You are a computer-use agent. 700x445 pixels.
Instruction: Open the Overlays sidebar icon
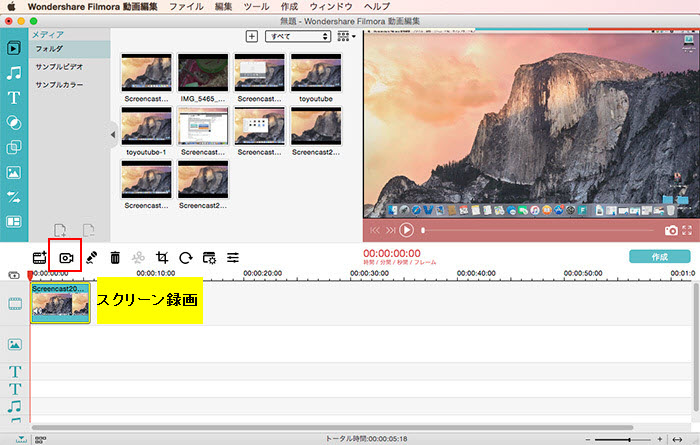click(14, 147)
